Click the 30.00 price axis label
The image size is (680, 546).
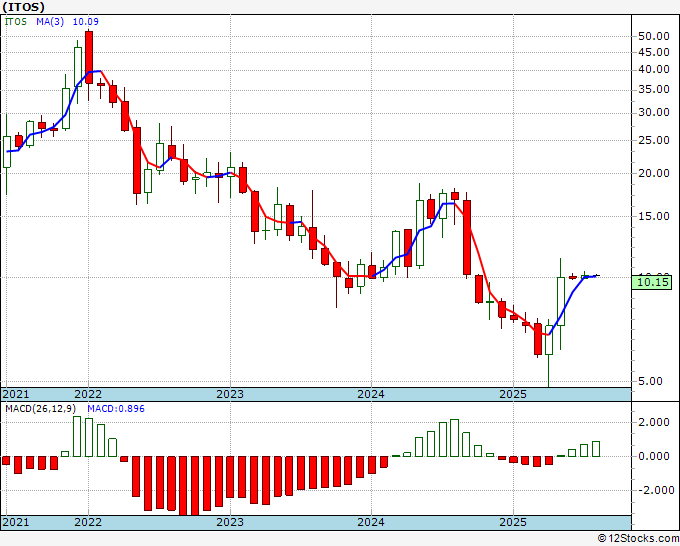pos(654,112)
